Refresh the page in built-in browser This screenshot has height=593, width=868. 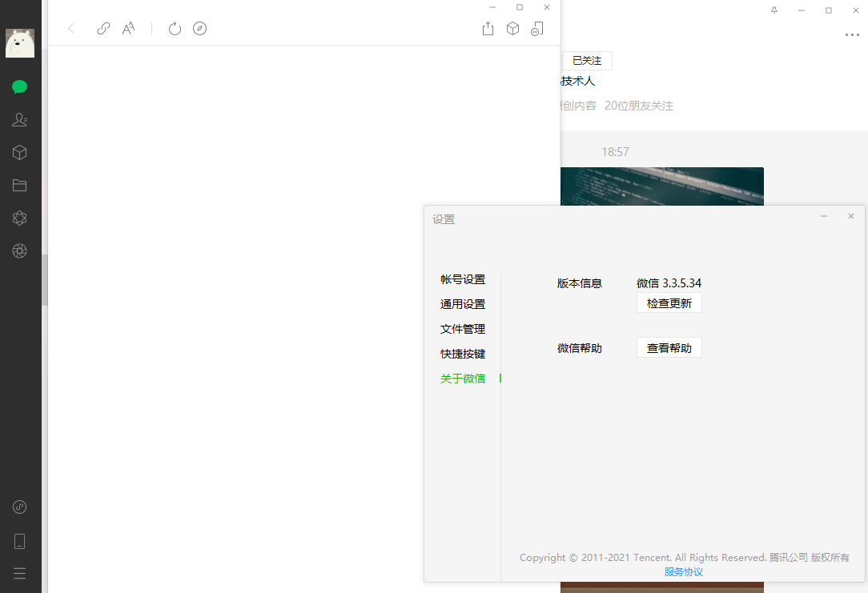(175, 28)
